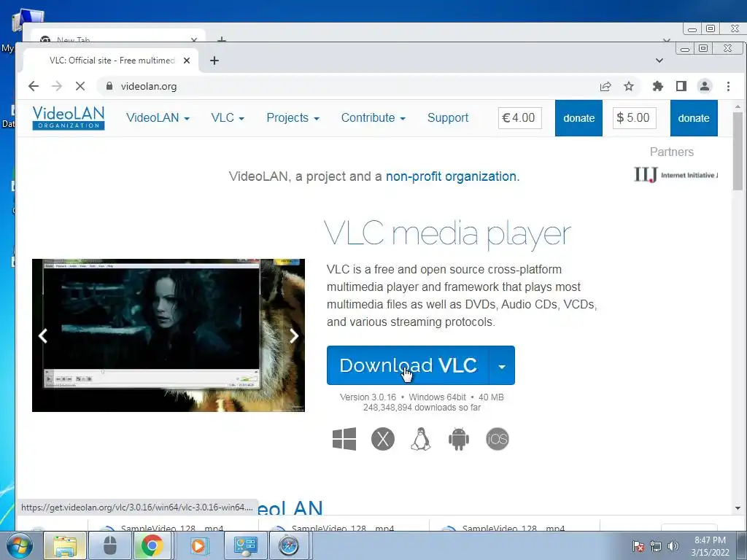Open a new tab with plus button
The height and width of the screenshot is (560, 747).
(214, 61)
